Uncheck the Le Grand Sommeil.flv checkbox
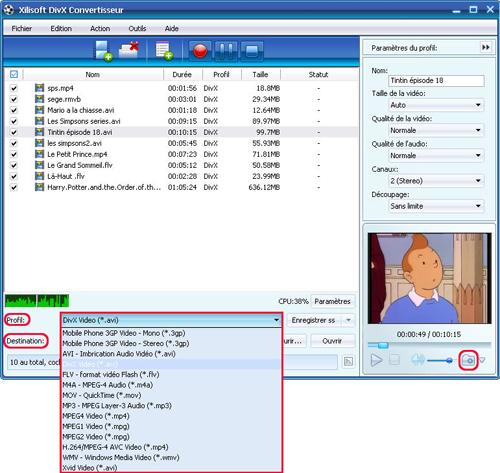 (x=14, y=165)
